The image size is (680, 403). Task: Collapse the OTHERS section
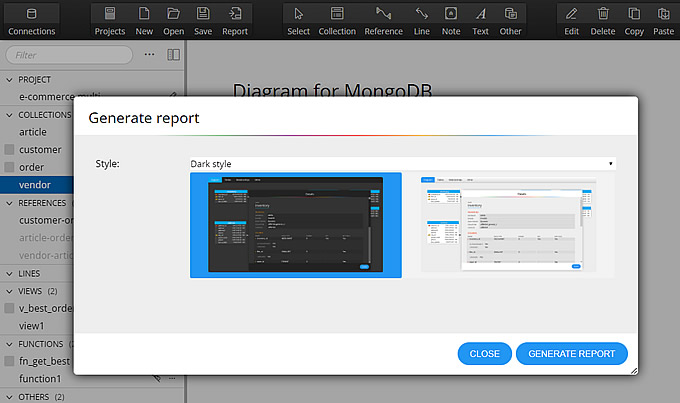point(9,397)
